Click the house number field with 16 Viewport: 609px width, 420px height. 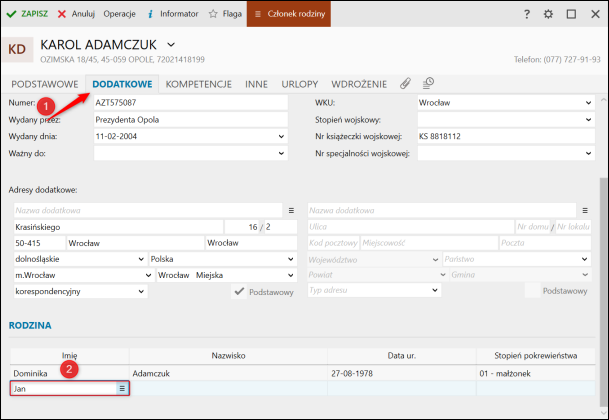tap(242, 227)
